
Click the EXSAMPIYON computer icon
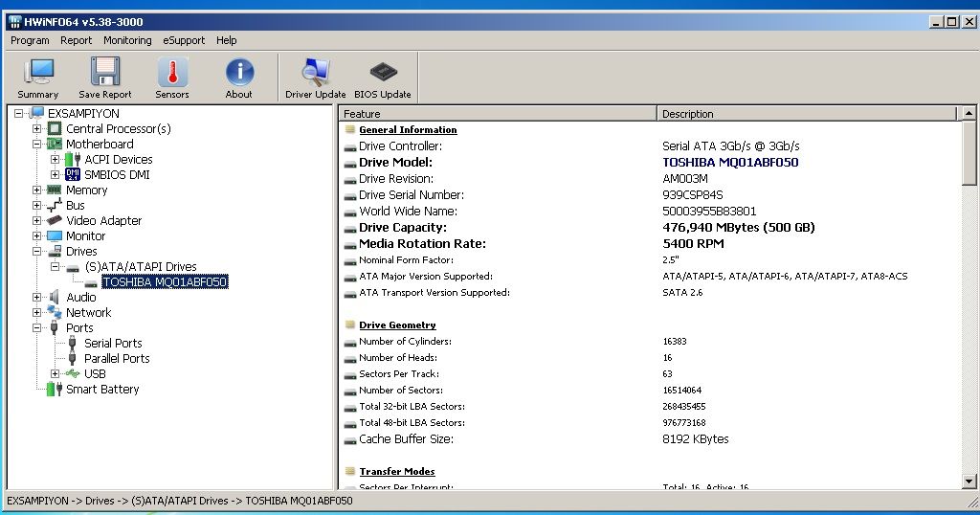[37, 113]
